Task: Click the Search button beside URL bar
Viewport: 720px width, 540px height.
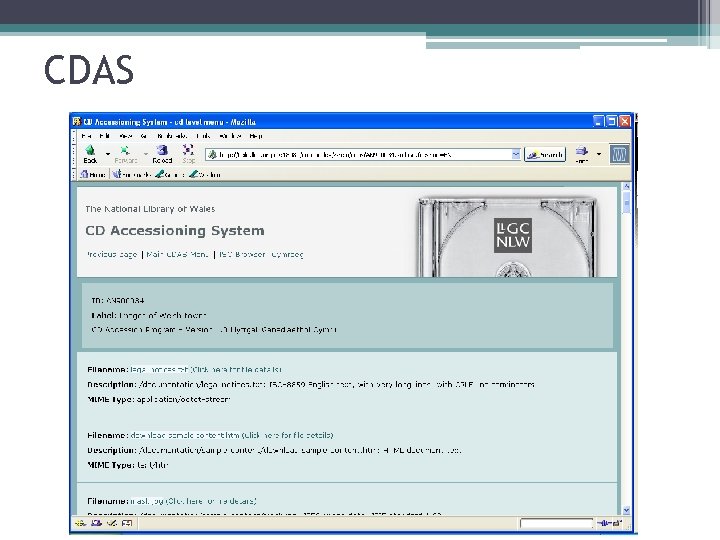Action: (x=545, y=155)
